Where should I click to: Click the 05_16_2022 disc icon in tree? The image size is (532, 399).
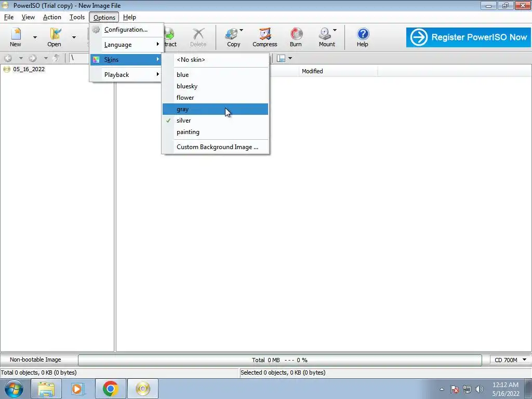[x=7, y=69]
